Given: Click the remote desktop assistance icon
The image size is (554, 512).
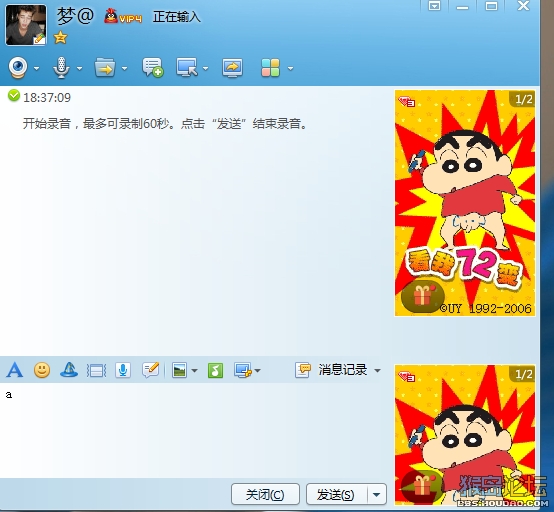Looking at the screenshot, I should pos(187,67).
